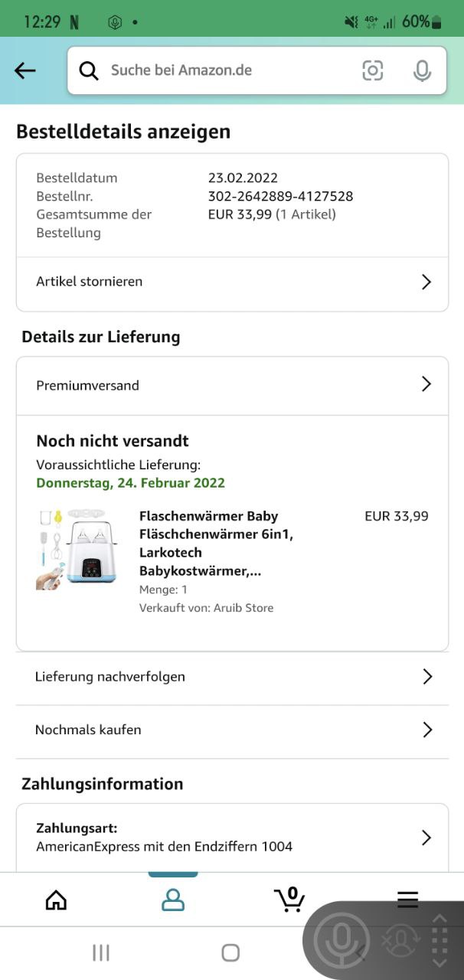The width and height of the screenshot is (464, 980).
Task: Tap the back arrow in header
Action: click(25, 70)
